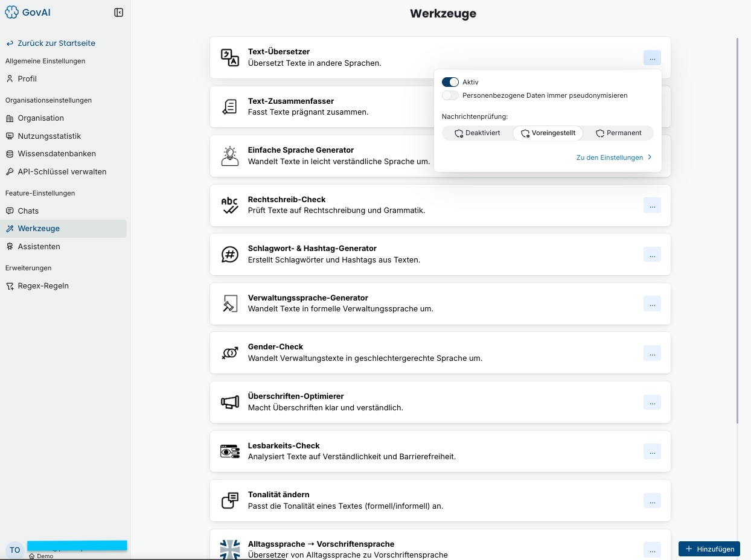The height and width of the screenshot is (560, 751).
Task: Set Nachrichtenprüfung to Voreingestellt
Action: click(x=548, y=133)
